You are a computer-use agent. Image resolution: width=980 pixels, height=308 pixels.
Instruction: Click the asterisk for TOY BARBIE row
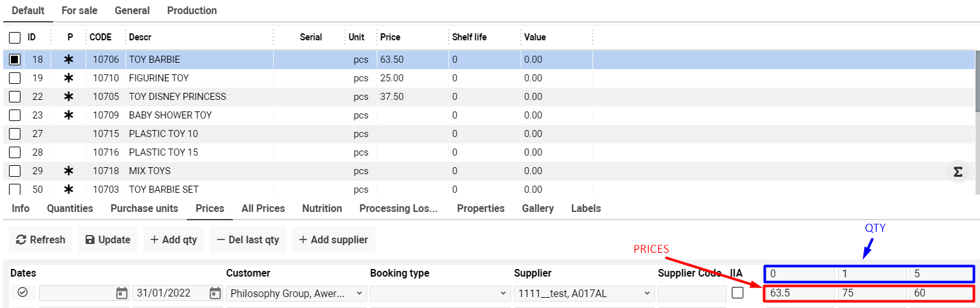click(69, 60)
